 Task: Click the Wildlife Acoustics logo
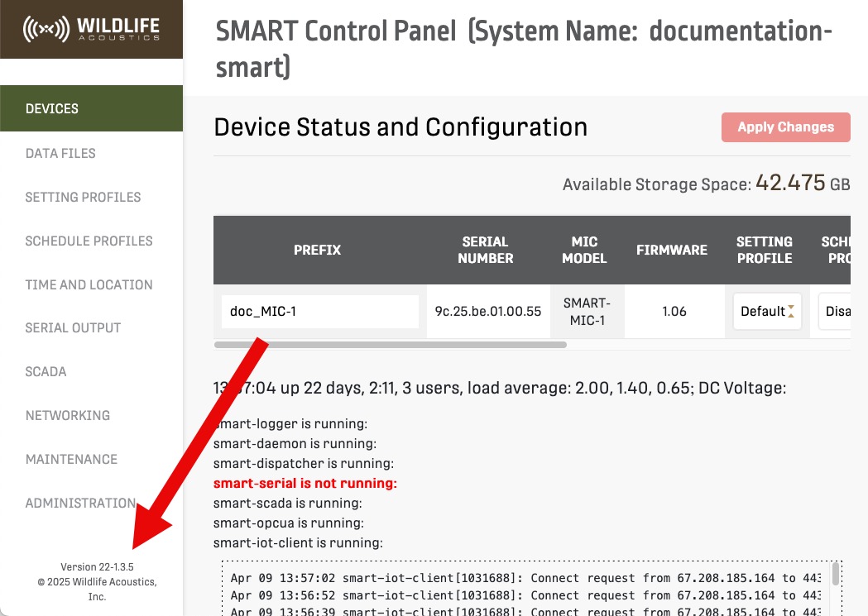(x=91, y=29)
